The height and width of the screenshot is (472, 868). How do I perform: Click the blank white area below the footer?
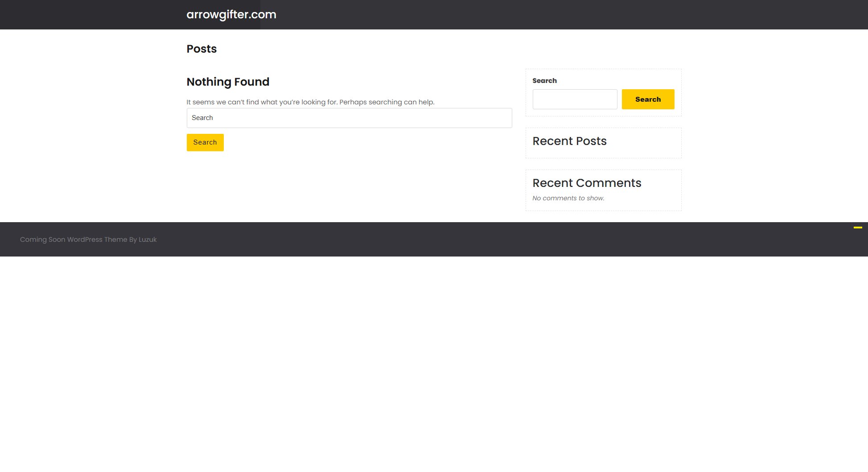coord(434,357)
